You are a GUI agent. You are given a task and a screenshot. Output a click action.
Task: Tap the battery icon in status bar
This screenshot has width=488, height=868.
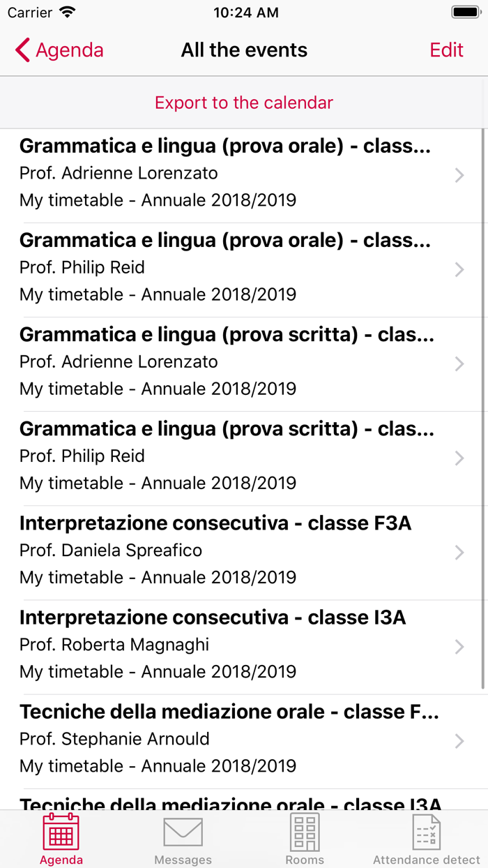pos(465,13)
